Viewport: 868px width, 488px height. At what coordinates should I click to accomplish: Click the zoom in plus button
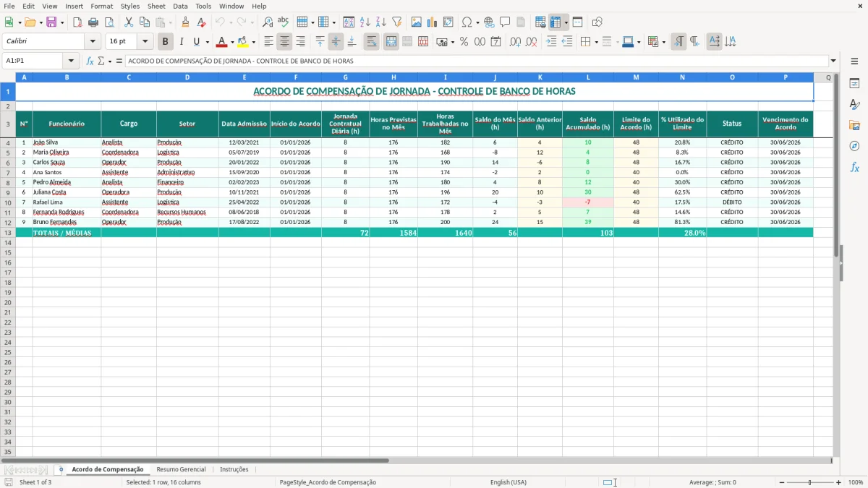(839, 482)
